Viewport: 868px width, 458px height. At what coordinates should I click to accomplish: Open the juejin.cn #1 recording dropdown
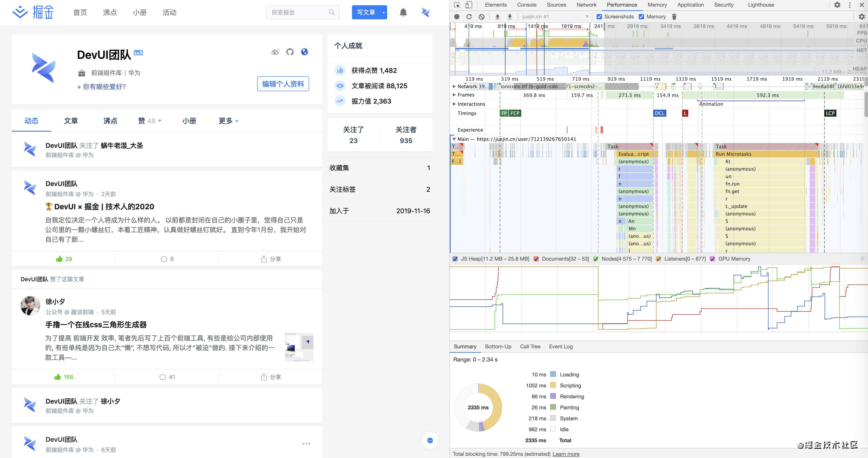pos(555,16)
